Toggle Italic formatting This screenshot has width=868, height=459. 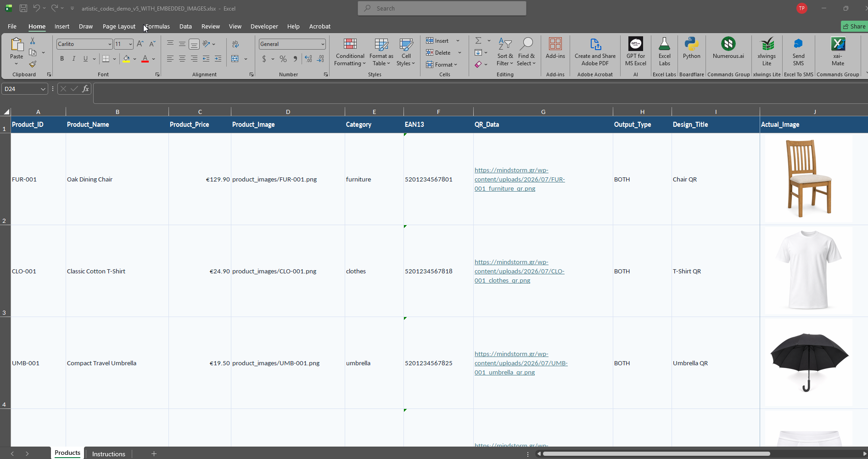[x=73, y=59]
